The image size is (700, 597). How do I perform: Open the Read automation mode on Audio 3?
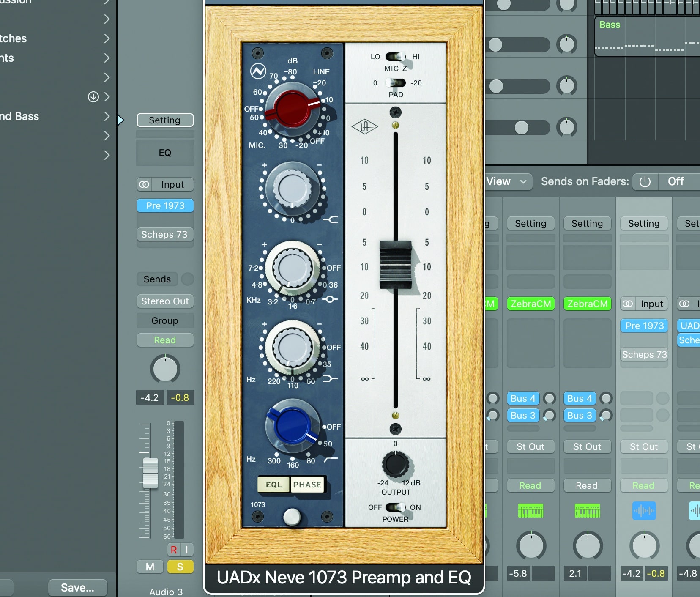click(x=165, y=340)
